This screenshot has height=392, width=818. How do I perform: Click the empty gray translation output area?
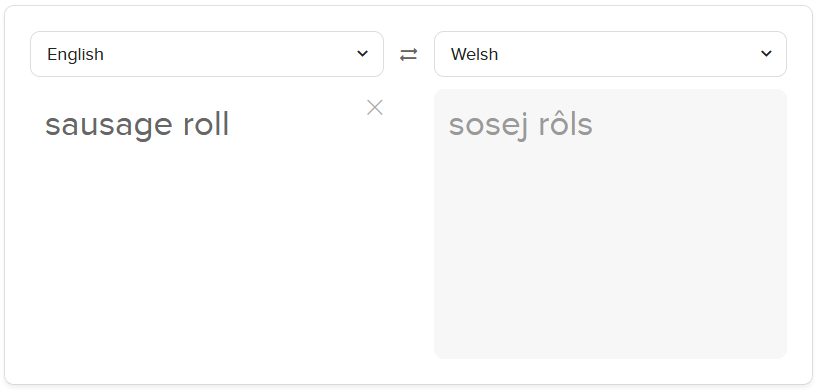(610, 251)
